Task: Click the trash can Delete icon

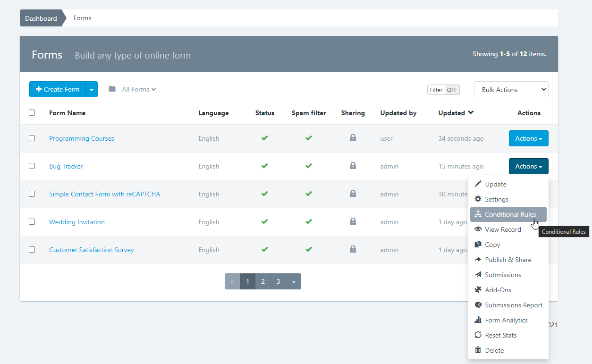Action: click(x=478, y=350)
